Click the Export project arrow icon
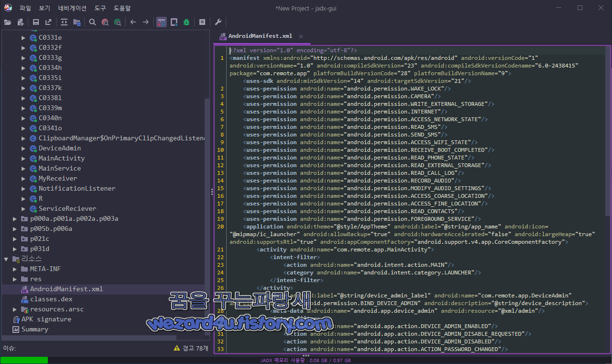 point(48,22)
